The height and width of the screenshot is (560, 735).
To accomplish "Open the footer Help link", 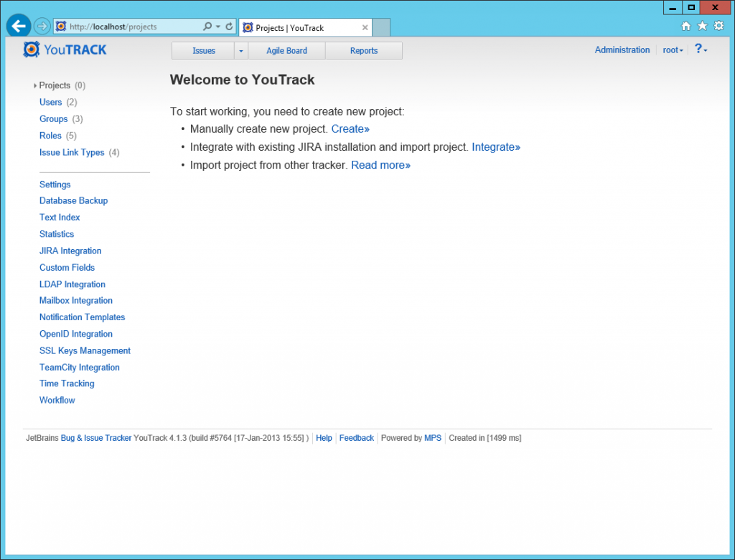I will click(324, 438).
